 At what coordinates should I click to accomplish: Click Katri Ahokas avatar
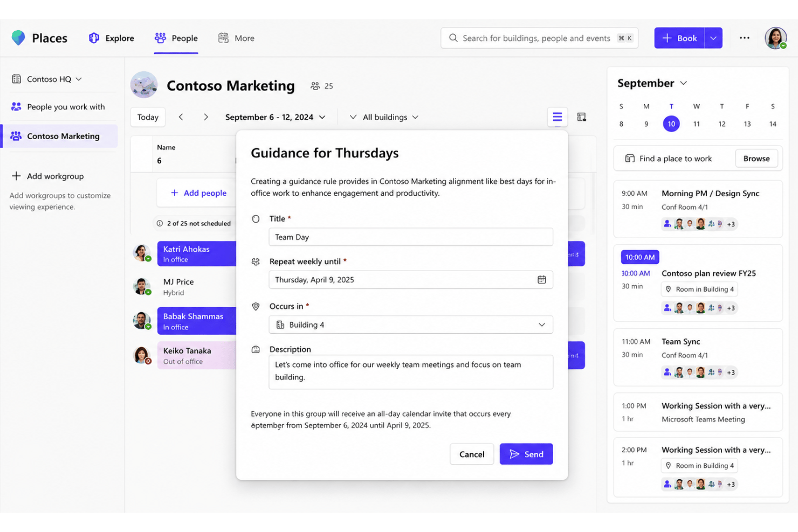coord(142,253)
